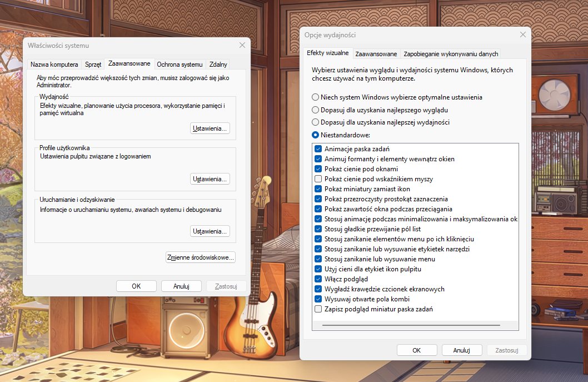Viewport: 588px width, 382px height.
Task: Click the visual effects list horizontal scrollbar
Action: click(411, 325)
